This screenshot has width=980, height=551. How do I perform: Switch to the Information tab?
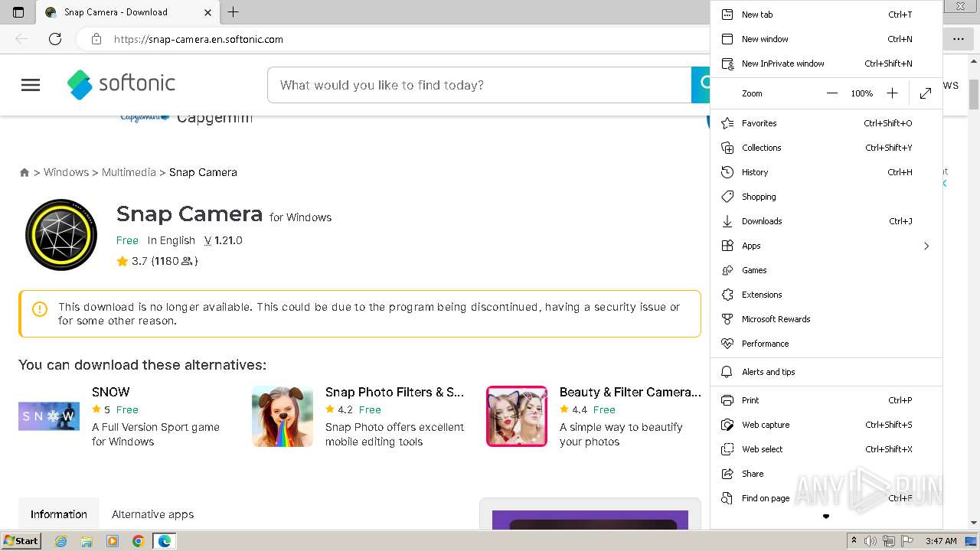point(59,514)
